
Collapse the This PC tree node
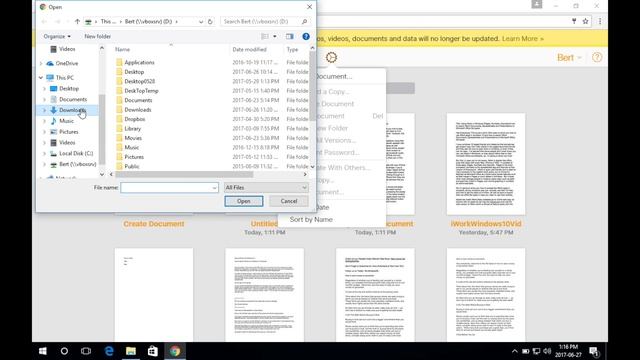(41, 78)
